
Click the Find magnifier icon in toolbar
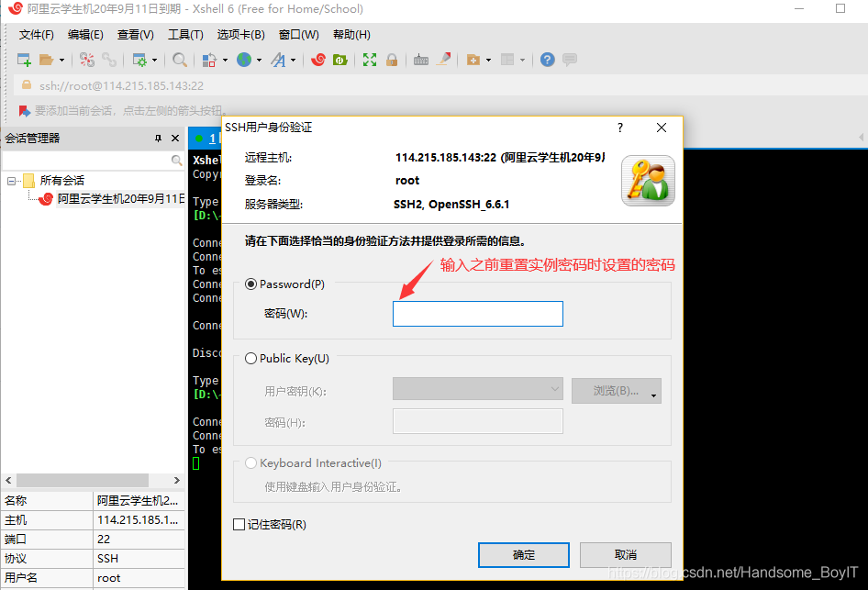pyautogui.click(x=179, y=60)
